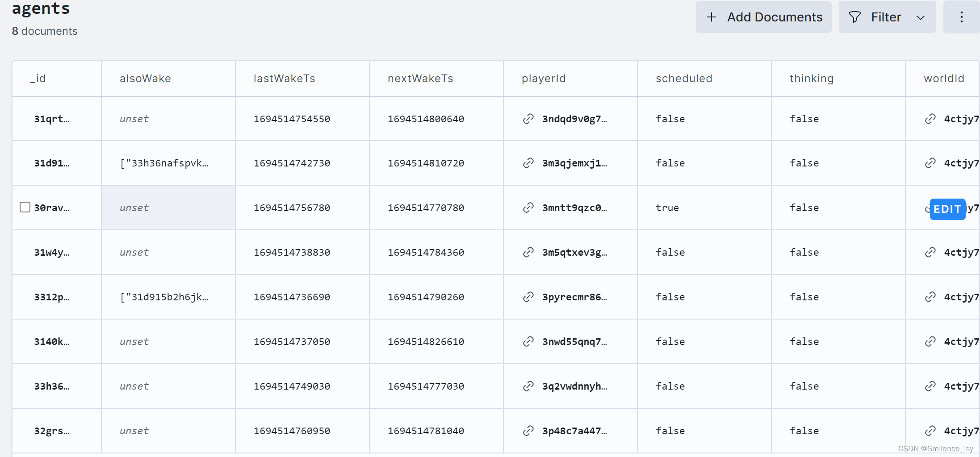Open playerId link icon for 3m3qjemxj1
The height and width of the screenshot is (457, 980).
point(528,163)
